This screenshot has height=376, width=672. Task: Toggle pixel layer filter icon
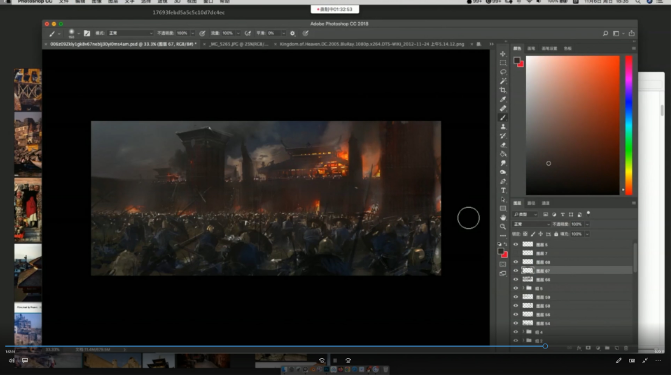tap(545, 214)
